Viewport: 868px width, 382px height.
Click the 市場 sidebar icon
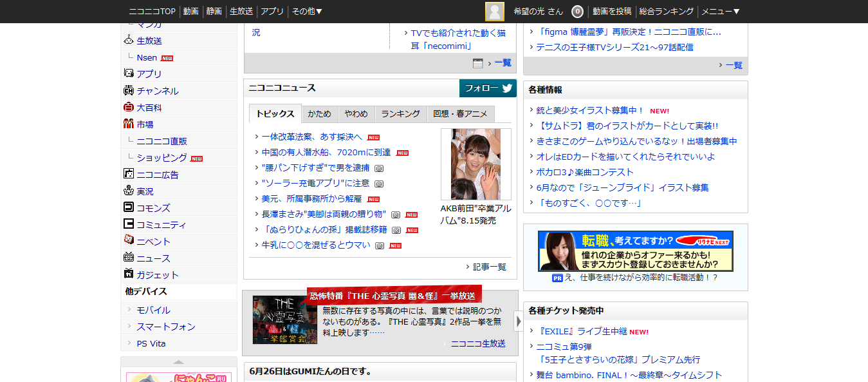[129, 124]
